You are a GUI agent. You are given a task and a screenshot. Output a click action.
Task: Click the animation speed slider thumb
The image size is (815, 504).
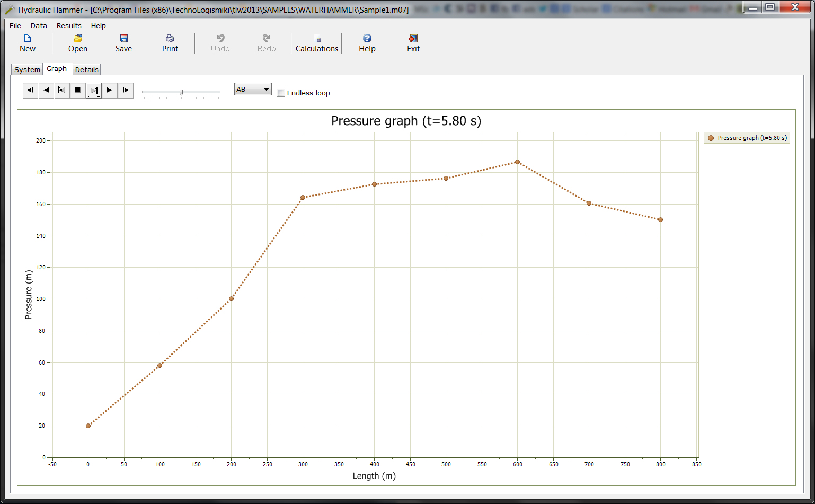point(181,92)
